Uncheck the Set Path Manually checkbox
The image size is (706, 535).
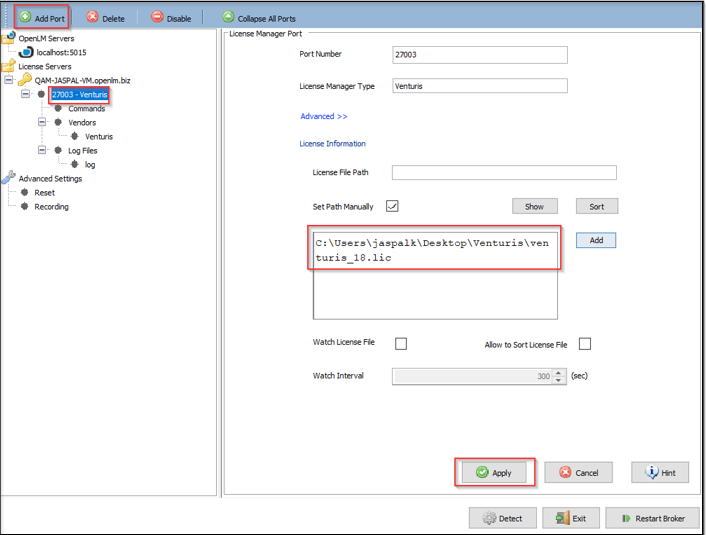point(392,206)
